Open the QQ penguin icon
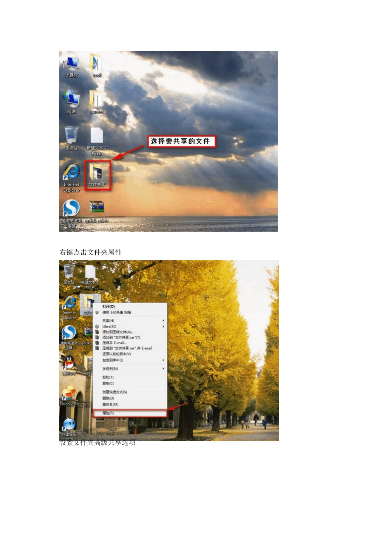Image resolution: width=392 pixels, height=555 pixels. point(69,365)
